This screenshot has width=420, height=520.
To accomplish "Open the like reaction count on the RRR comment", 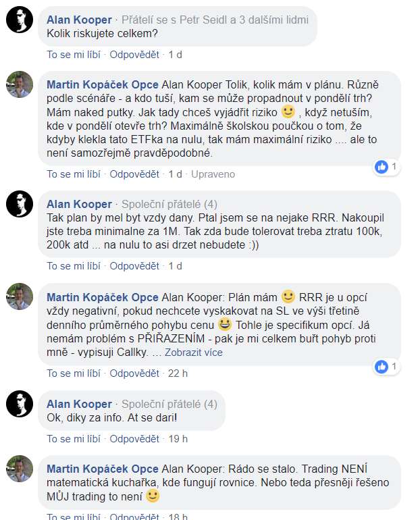I will click(x=386, y=367).
